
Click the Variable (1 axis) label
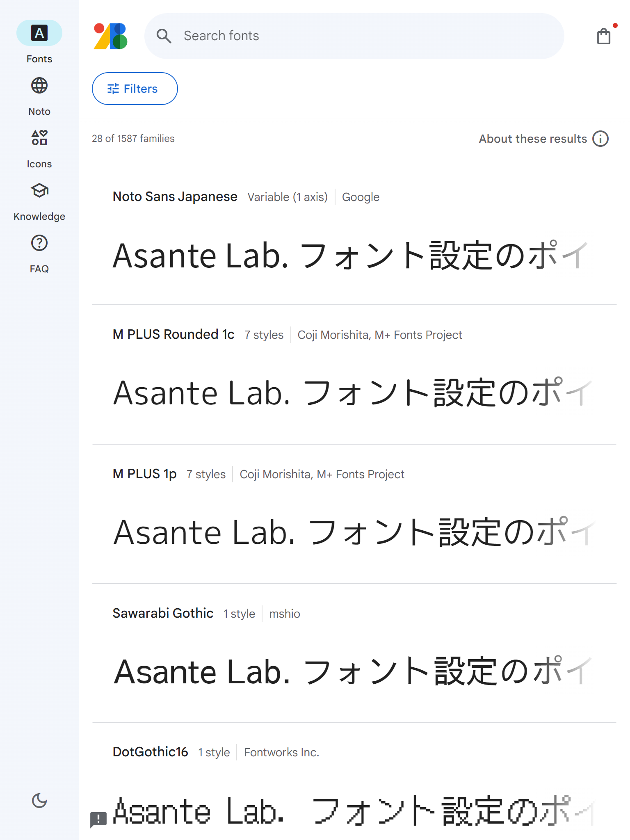point(288,197)
